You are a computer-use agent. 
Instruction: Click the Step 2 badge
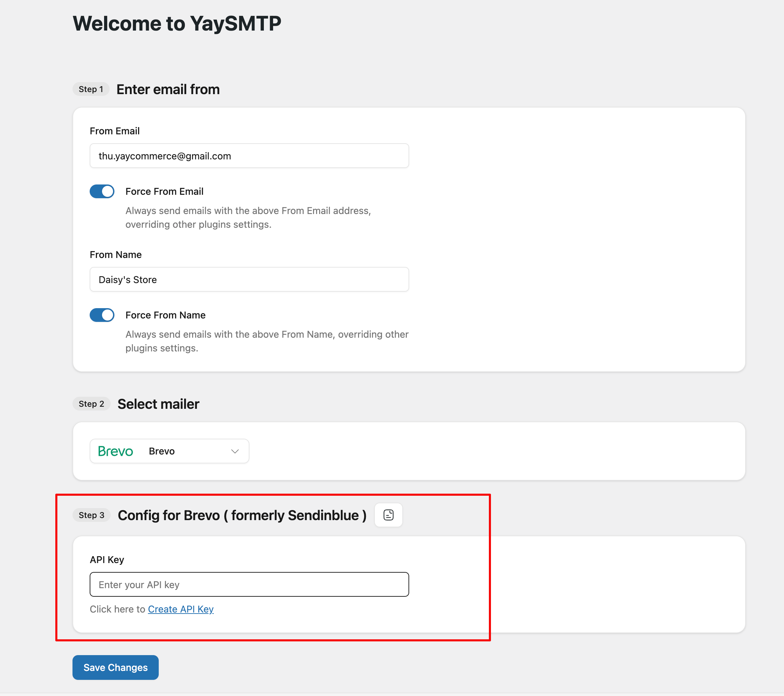[x=91, y=404]
